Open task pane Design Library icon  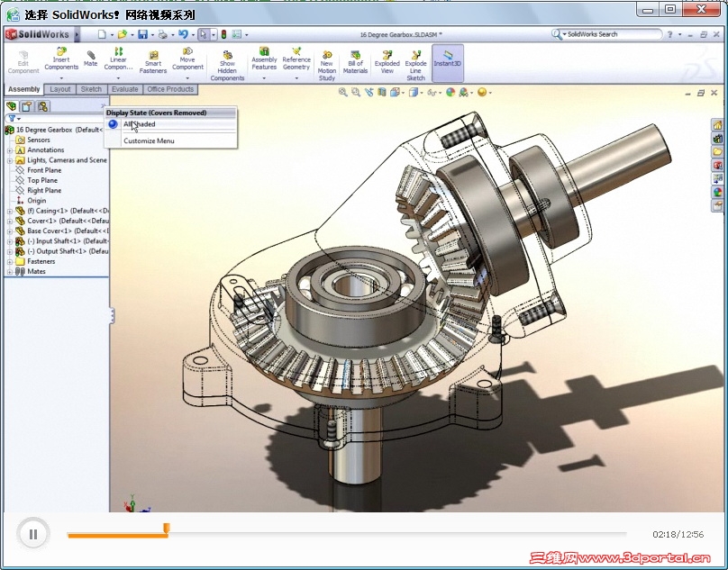pos(718,139)
